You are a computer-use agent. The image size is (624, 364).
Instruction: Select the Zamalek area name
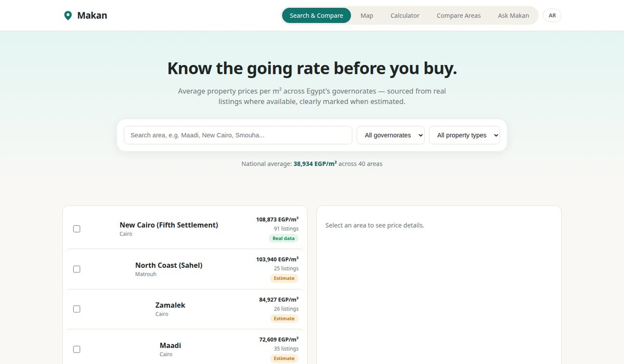pos(170,305)
